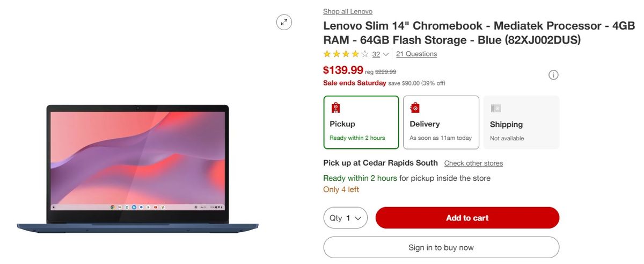
Task: View the 21 Questions link
Action: [416, 54]
